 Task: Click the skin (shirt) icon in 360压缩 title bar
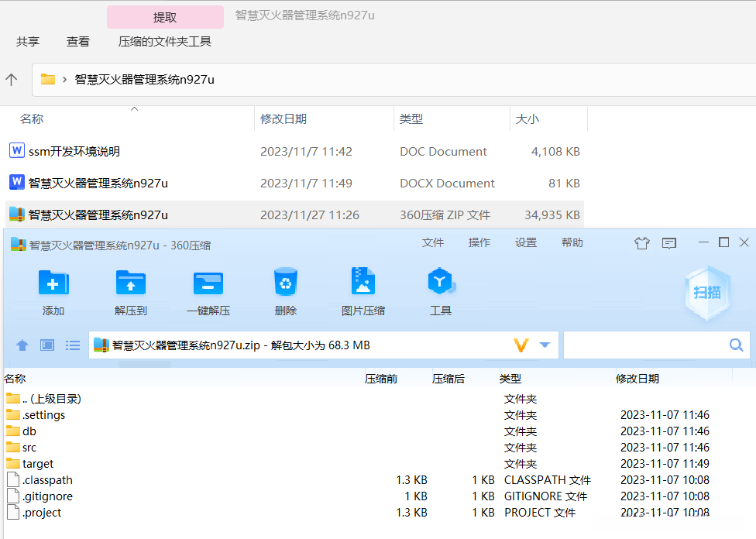click(641, 243)
